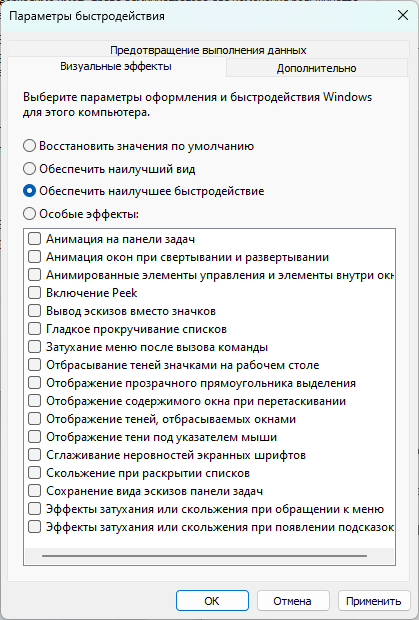Click the Отмена button
Screen dimensions: 419x620
(x=293, y=601)
